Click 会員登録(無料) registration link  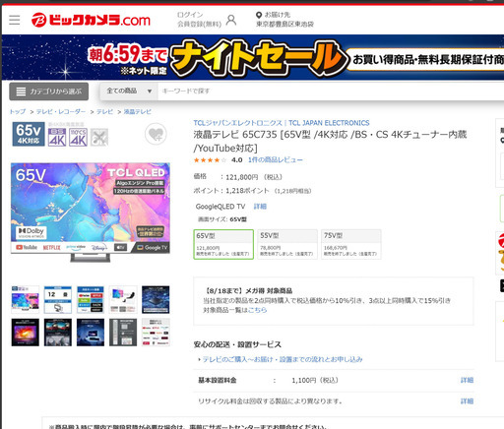coord(199,25)
